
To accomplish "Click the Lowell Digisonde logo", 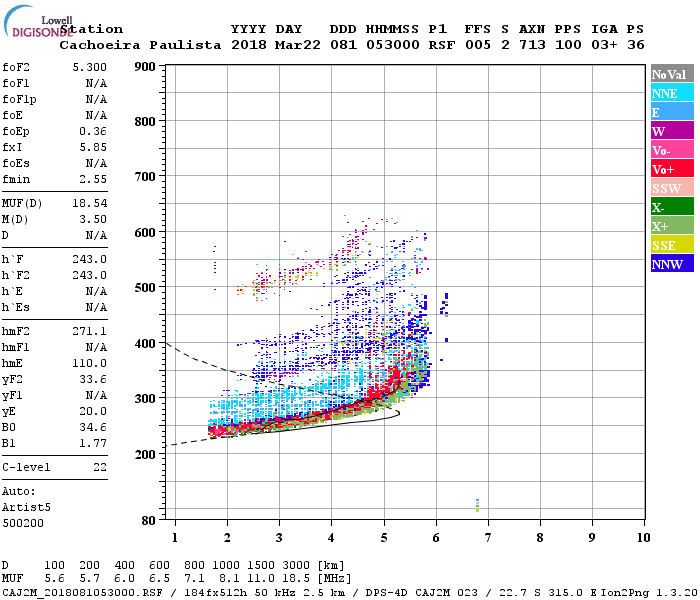I will (x=38, y=21).
